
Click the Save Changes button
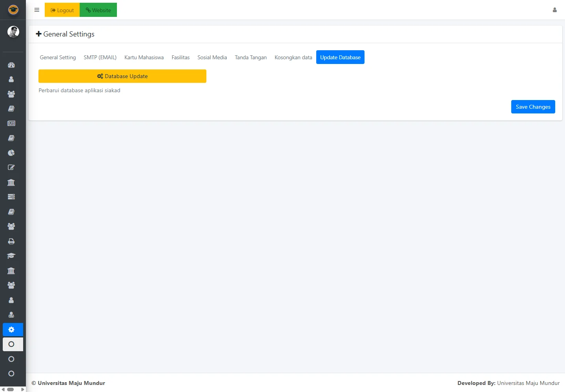[x=533, y=107]
